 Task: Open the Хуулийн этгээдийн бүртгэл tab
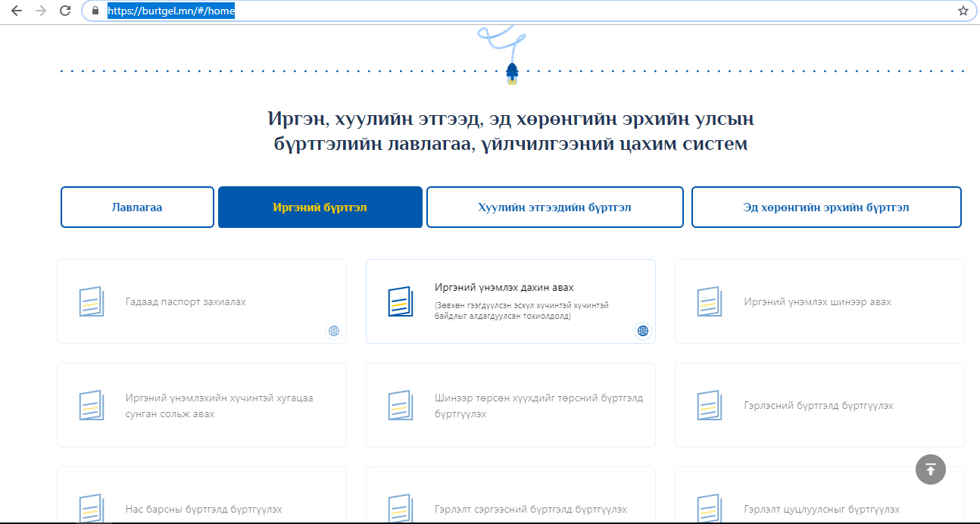554,207
